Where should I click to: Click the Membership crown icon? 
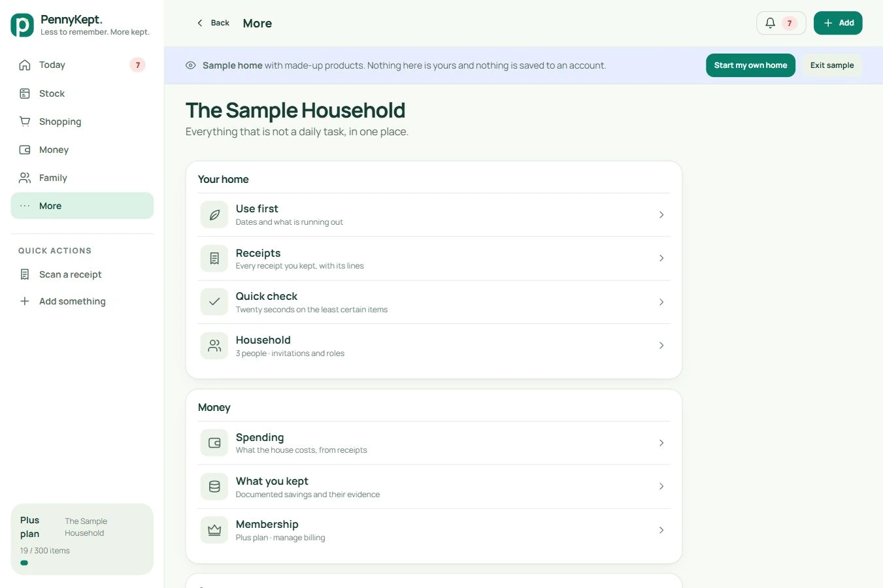pyautogui.click(x=214, y=531)
